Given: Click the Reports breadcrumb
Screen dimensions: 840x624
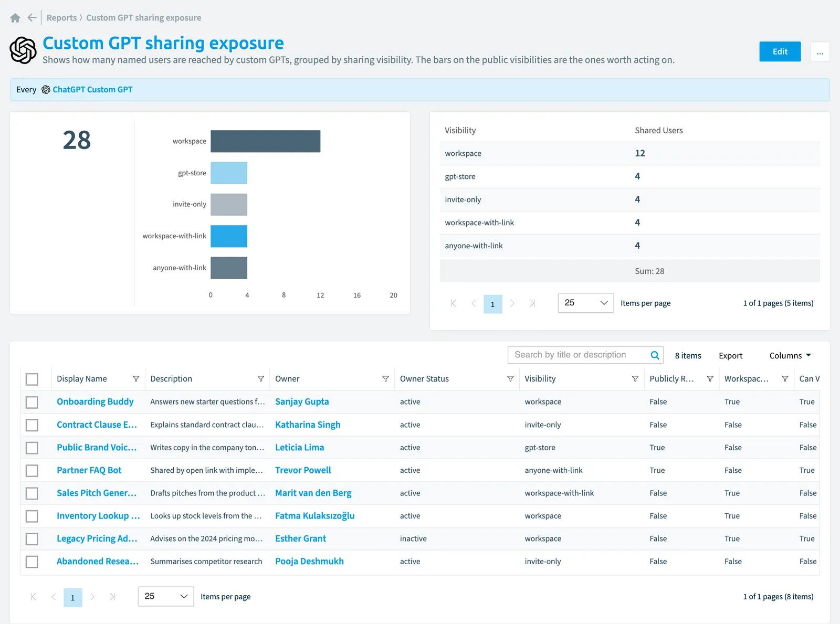Looking at the screenshot, I should [x=61, y=18].
